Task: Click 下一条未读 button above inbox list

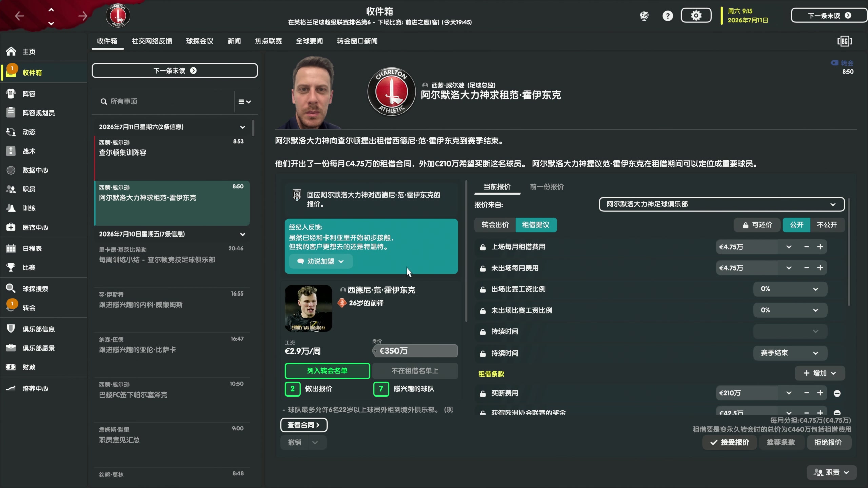Action: point(175,70)
